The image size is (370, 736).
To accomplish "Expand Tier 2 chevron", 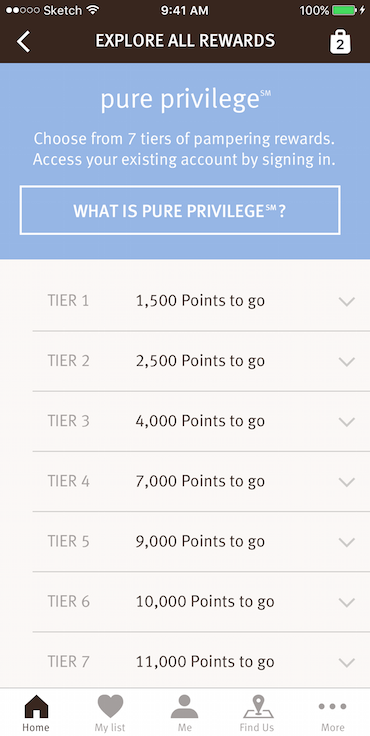I will (347, 361).
